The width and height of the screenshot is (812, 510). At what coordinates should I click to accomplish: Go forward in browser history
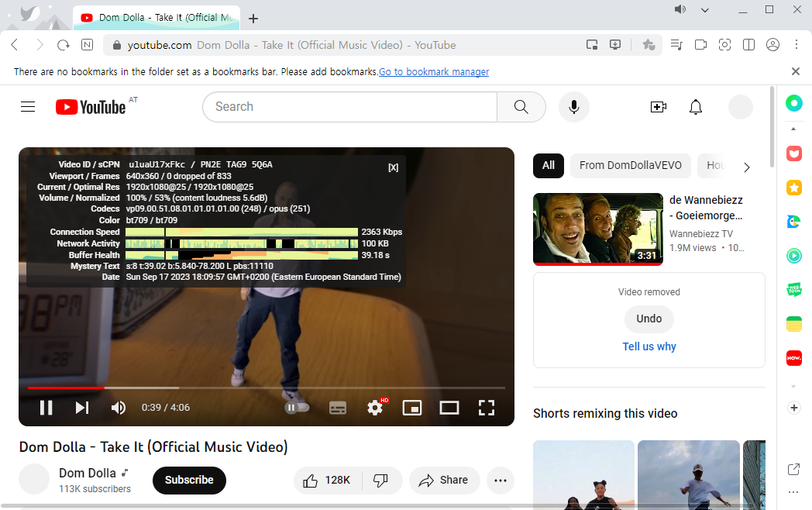(x=40, y=45)
